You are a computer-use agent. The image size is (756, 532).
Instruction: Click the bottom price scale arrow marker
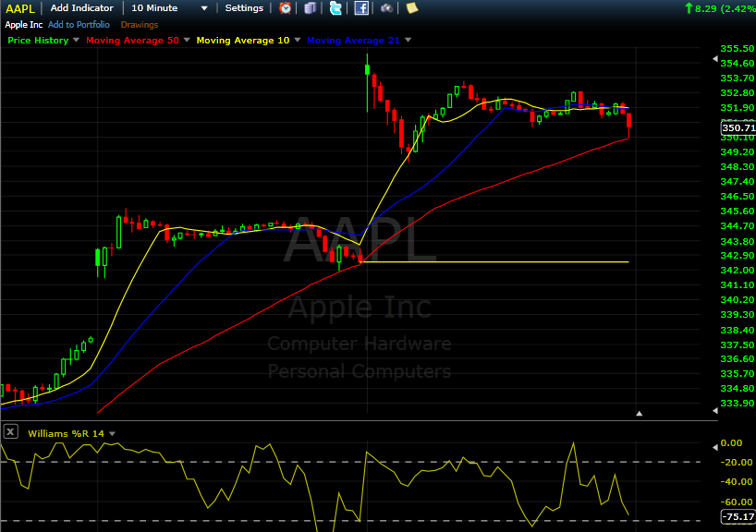715,411
